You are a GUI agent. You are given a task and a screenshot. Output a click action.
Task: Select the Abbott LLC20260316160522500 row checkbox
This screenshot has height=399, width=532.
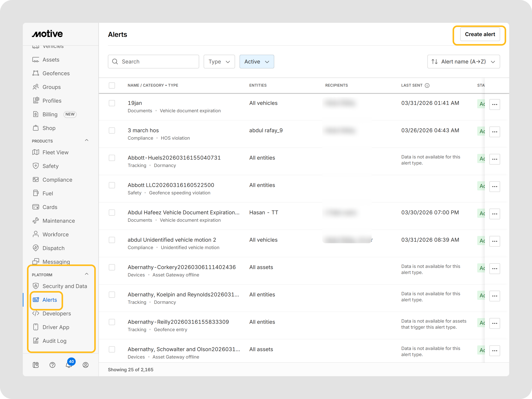click(x=112, y=185)
